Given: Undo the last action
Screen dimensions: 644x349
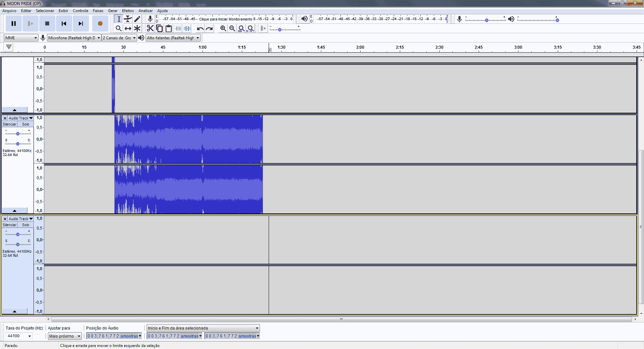Looking at the screenshot, I should tap(200, 29).
